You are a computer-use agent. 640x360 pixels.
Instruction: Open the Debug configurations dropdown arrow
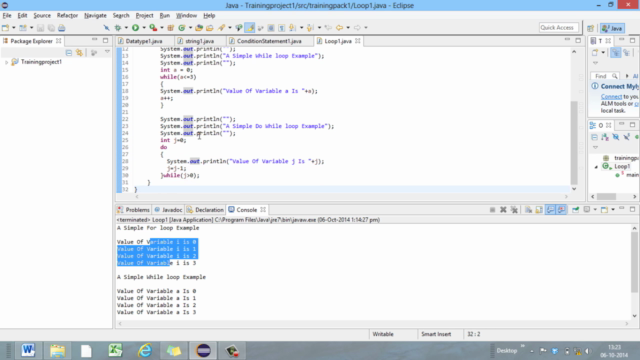126,28
